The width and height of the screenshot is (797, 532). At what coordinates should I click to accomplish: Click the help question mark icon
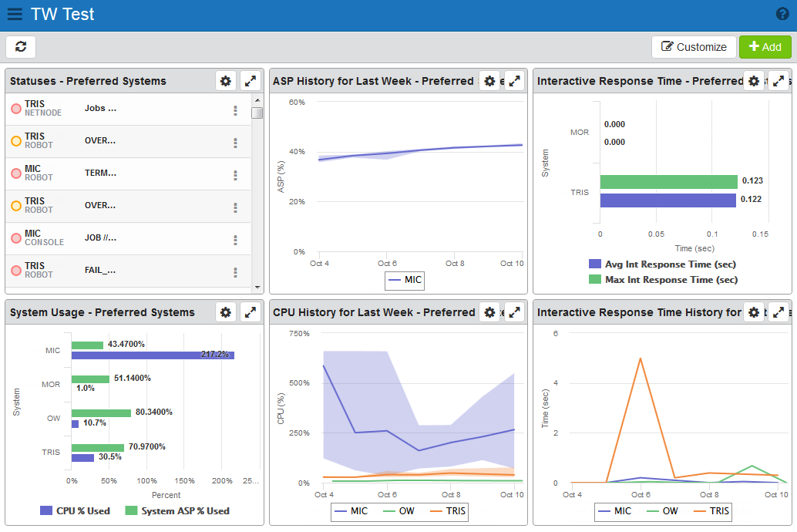tap(782, 15)
